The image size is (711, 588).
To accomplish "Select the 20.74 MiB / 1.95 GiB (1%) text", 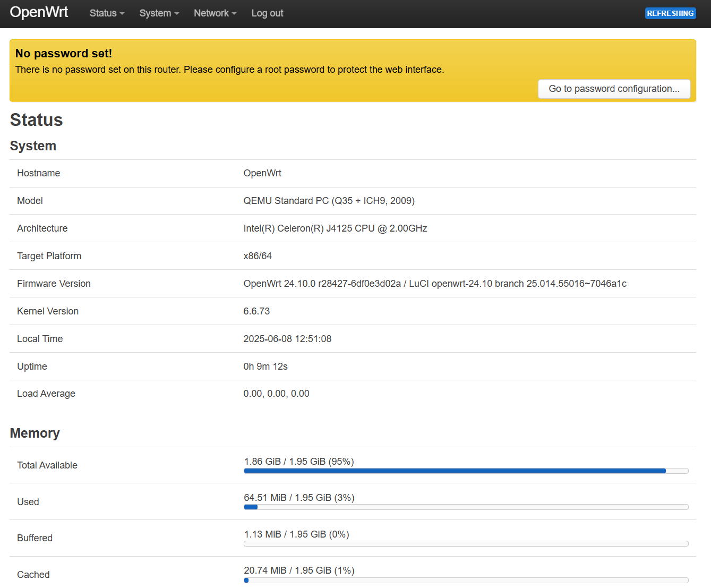I will point(299,570).
